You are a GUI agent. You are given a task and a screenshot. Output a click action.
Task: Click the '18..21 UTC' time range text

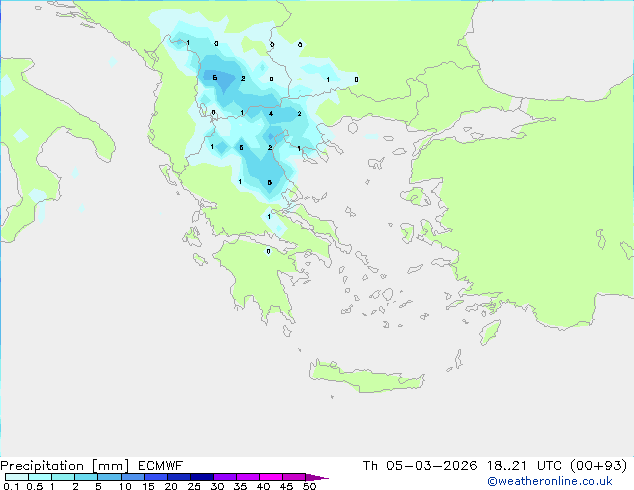point(524,466)
